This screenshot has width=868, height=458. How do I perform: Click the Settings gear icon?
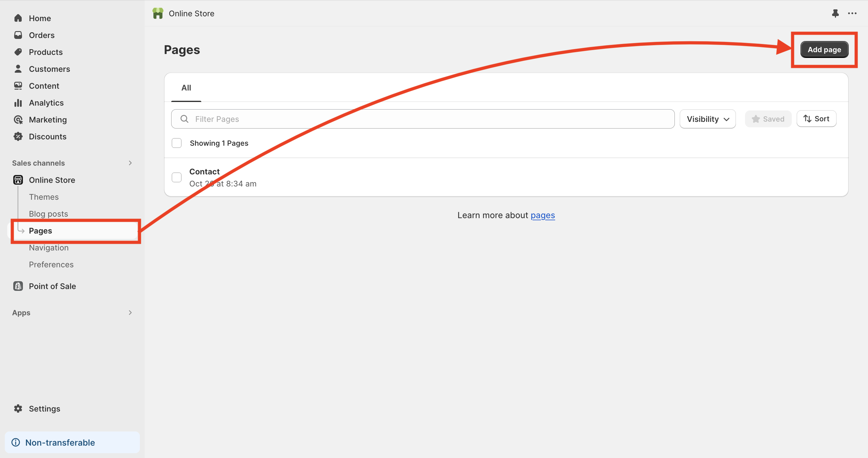[x=18, y=409]
